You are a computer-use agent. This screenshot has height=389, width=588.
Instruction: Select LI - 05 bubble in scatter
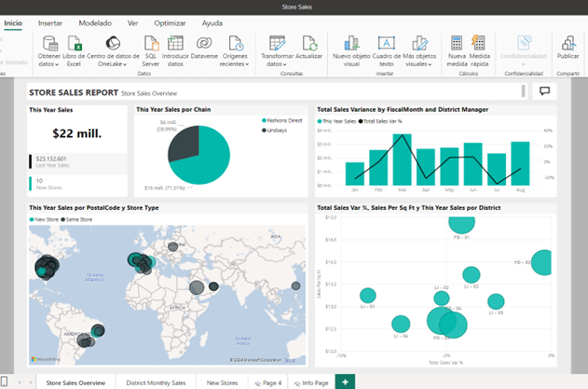496,301
